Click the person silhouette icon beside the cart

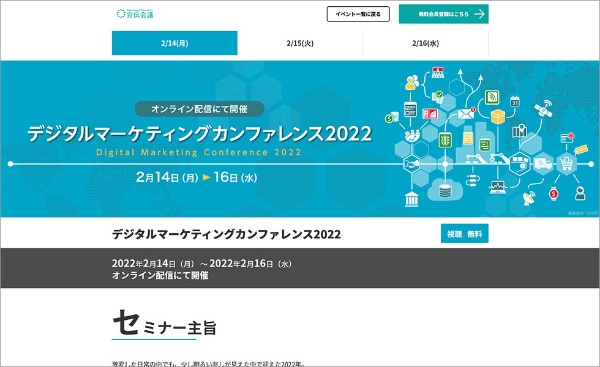click(x=580, y=193)
